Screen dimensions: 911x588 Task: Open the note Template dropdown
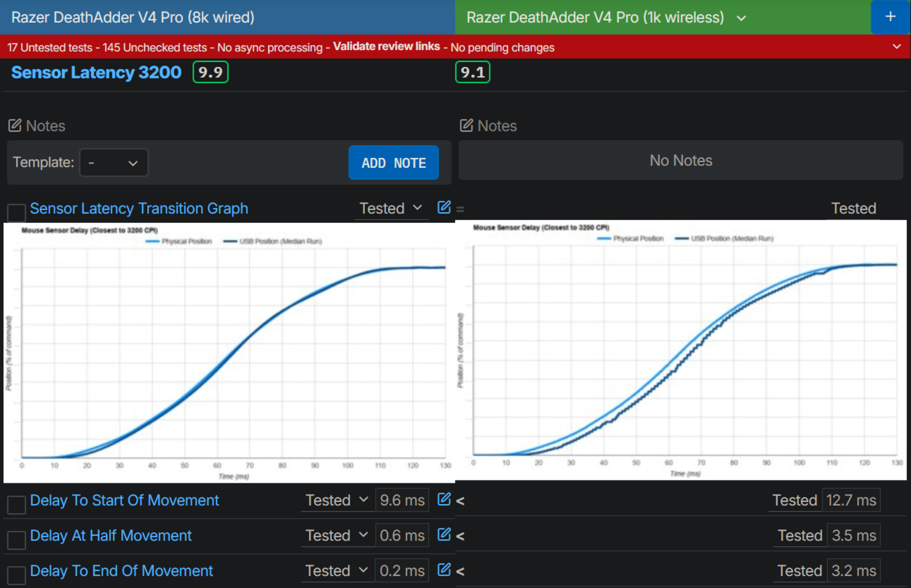click(x=113, y=163)
